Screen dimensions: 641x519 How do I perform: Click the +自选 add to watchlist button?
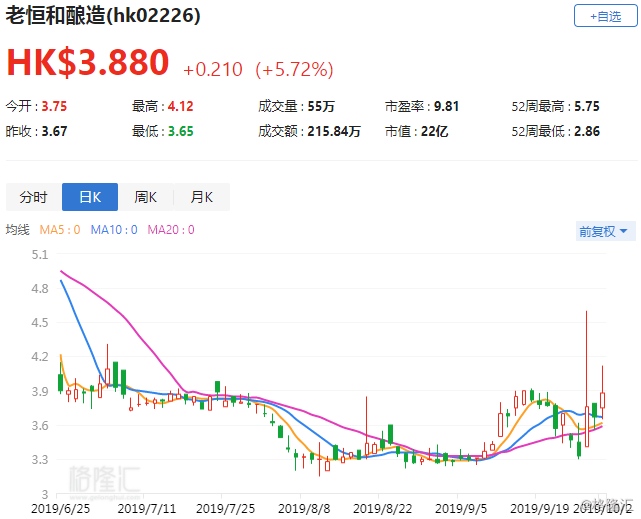(x=605, y=16)
